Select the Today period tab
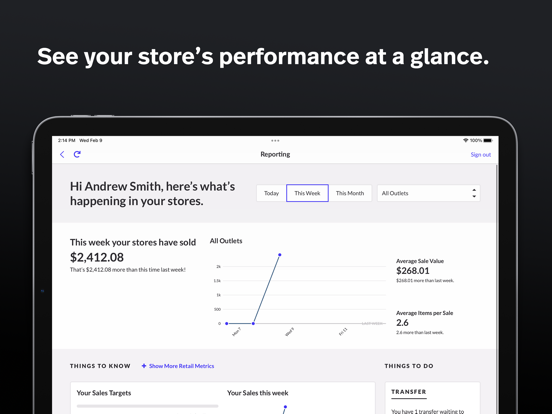 coord(271,193)
